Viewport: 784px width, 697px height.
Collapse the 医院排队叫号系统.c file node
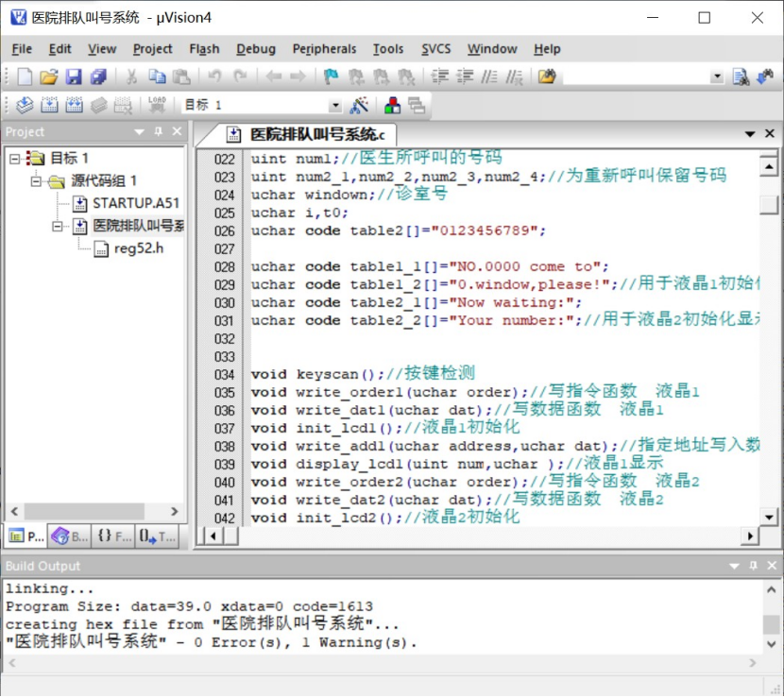click(58, 227)
